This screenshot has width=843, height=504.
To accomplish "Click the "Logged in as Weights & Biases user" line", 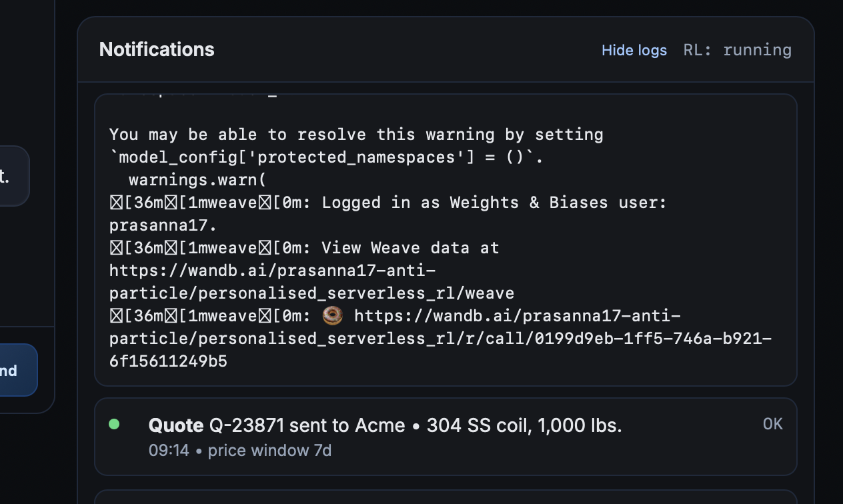I will (494, 203).
